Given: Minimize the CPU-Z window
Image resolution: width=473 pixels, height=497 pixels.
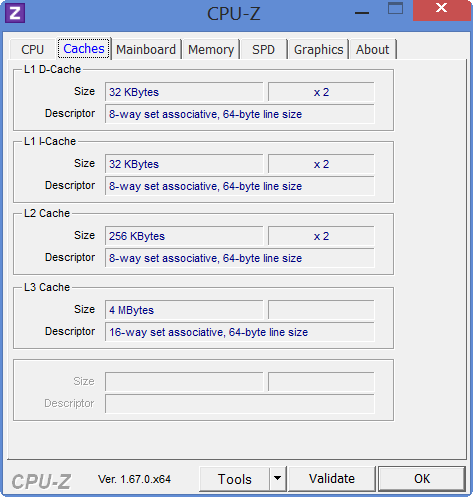Looking at the screenshot, I should click(x=362, y=13).
